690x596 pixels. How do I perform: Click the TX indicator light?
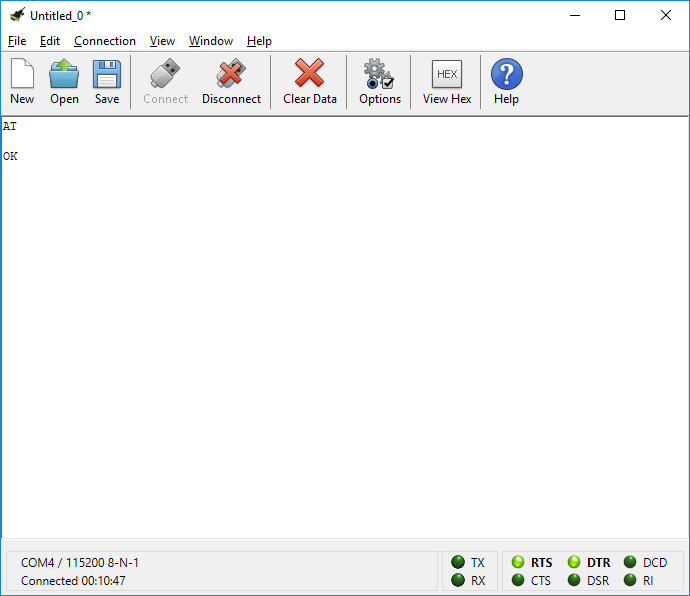[x=458, y=562]
